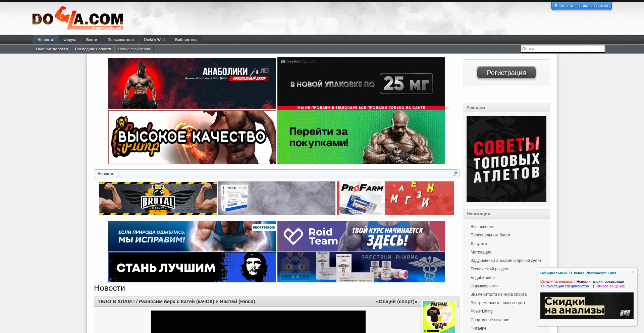Screen dimensions: 644x333
Task: Click the Новости breadcrumb link
Action: (105, 174)
